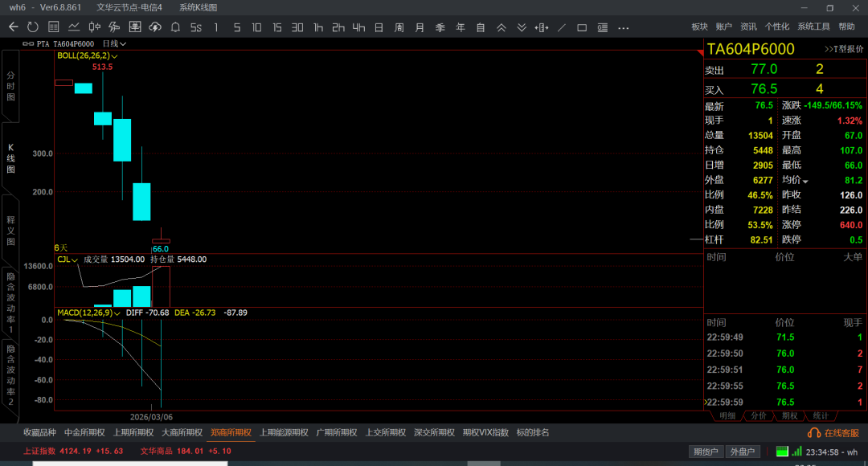Open the 隐含波动率2 side tab

point(10,374)
